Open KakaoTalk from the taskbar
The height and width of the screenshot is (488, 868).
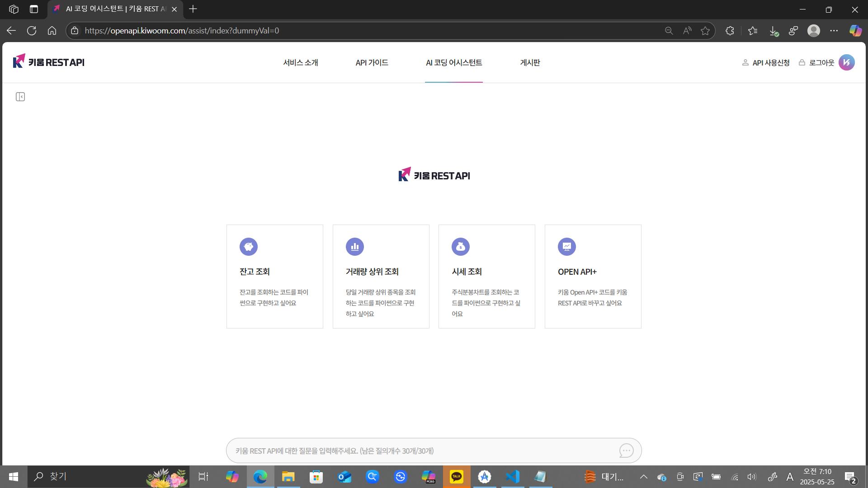pos(457,477)
